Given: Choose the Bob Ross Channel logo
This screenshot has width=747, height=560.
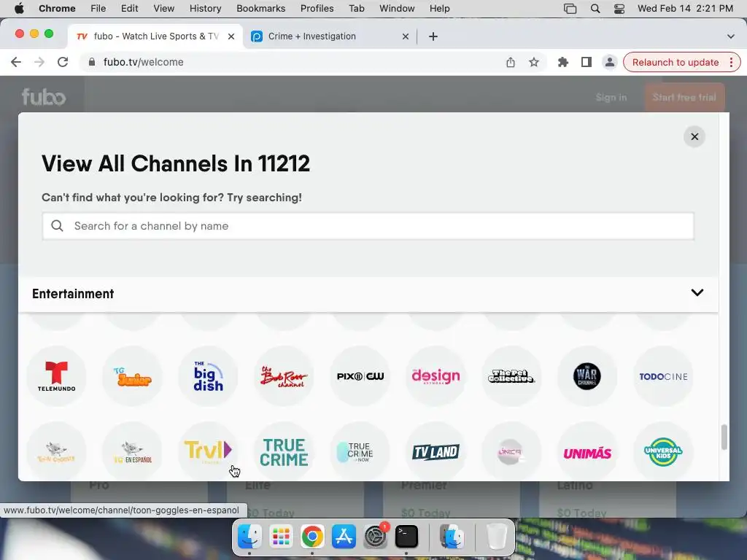Looking at the screenshot, I should pos(284,376).
